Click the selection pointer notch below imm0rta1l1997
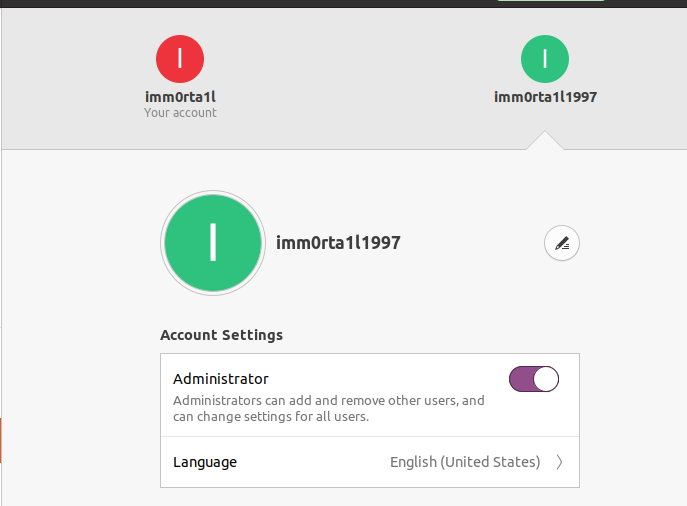687x506 pixels. tap(545, 141)
